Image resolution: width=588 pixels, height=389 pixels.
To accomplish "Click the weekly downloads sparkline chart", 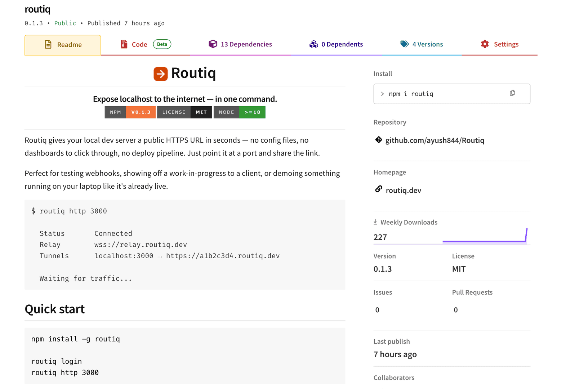I will pyautogui.click(x=485, y=237).
